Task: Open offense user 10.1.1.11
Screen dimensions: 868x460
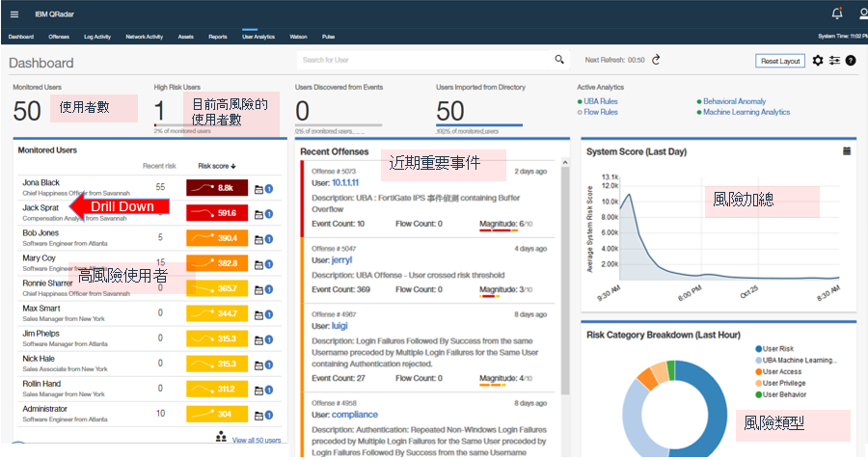Action: click(345, 182)
